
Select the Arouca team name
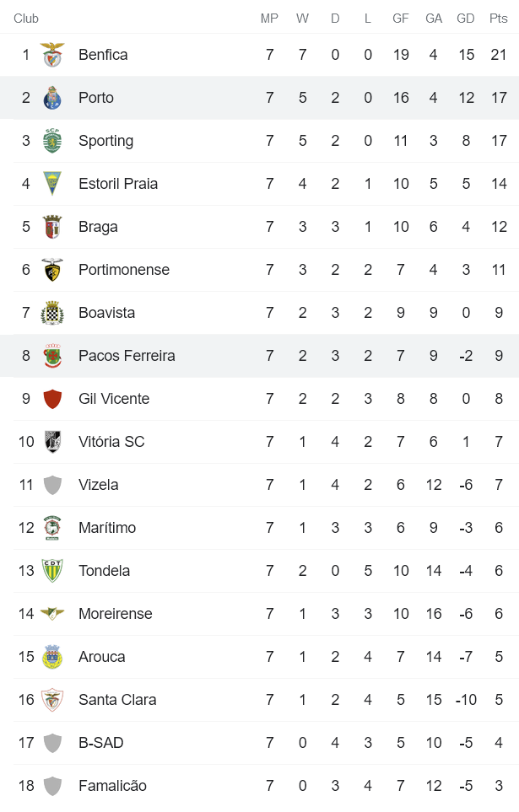101,657
